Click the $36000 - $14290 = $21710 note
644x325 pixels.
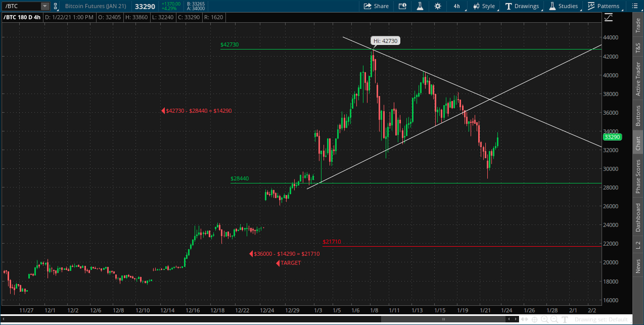[286, 254]
